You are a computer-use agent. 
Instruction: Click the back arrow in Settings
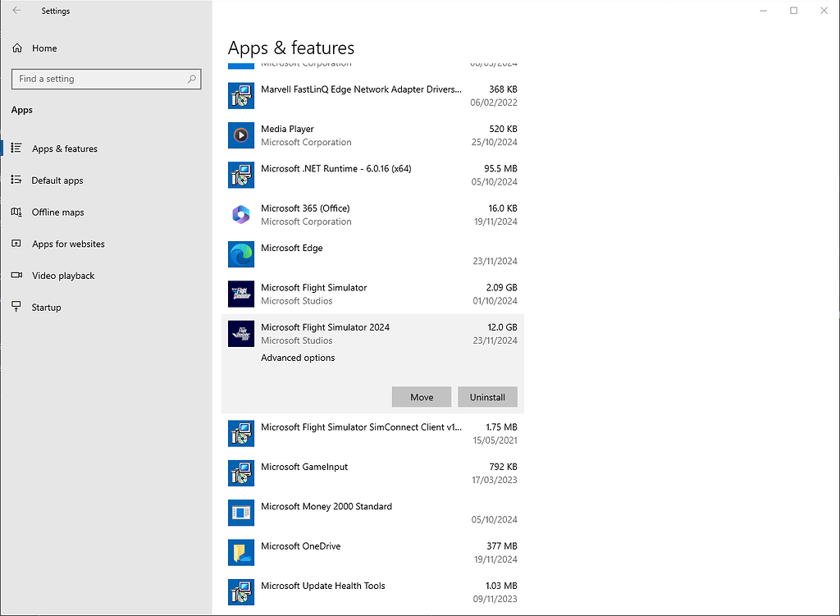coord(16,10)
